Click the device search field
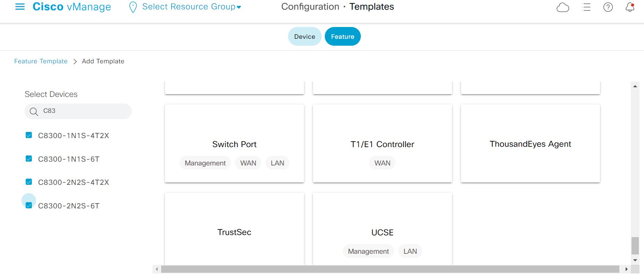644x279 pixels. (85, 111)
